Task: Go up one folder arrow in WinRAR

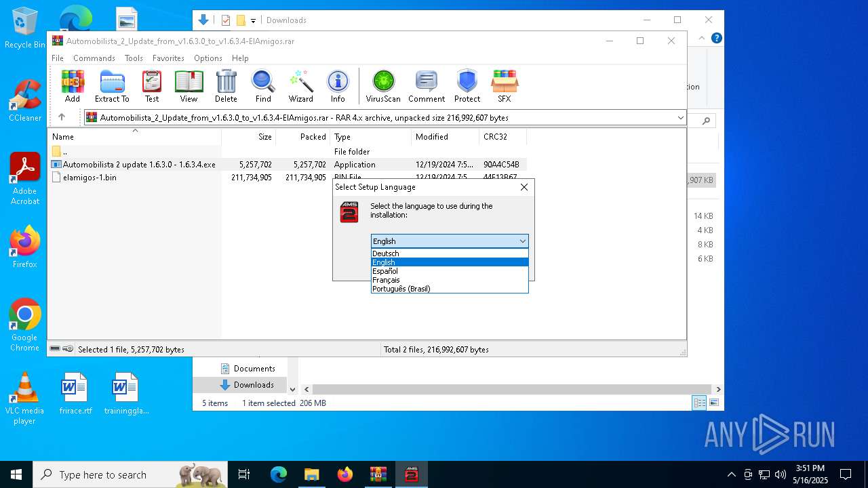Action: pyautogui.click(x=62, y=117)
